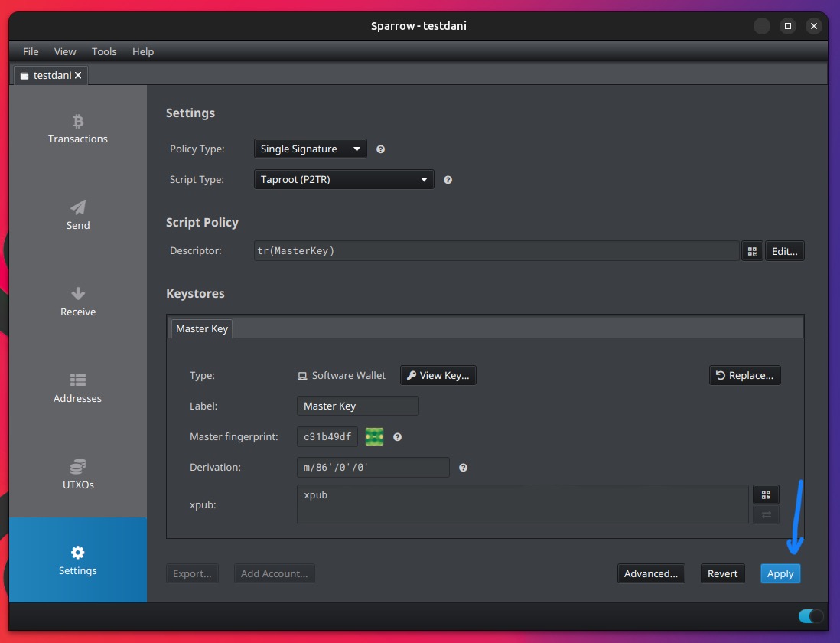Click the Replace keystore button
This screenshot has height=643, width=840.
(x=744, y=375)
